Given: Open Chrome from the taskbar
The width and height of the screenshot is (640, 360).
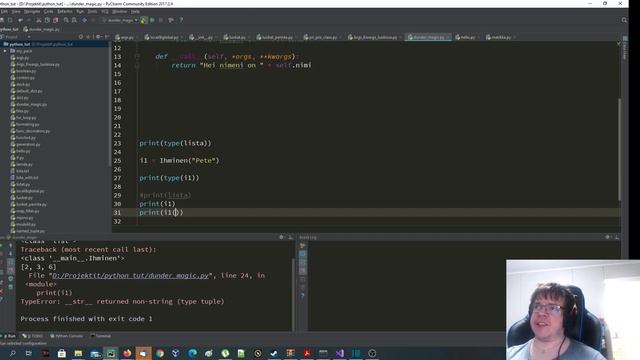Looking at the screenshot, I should tap(160, 353).
